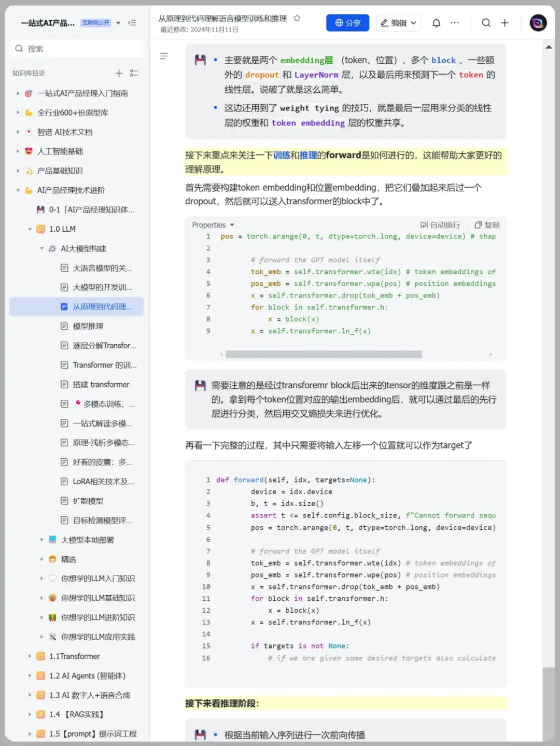Image resolution: width=560 pixels, height=746 pixels.
Task: Click the search magnifier in top bar
Action: pyautogui.click(x=486, y=23)
